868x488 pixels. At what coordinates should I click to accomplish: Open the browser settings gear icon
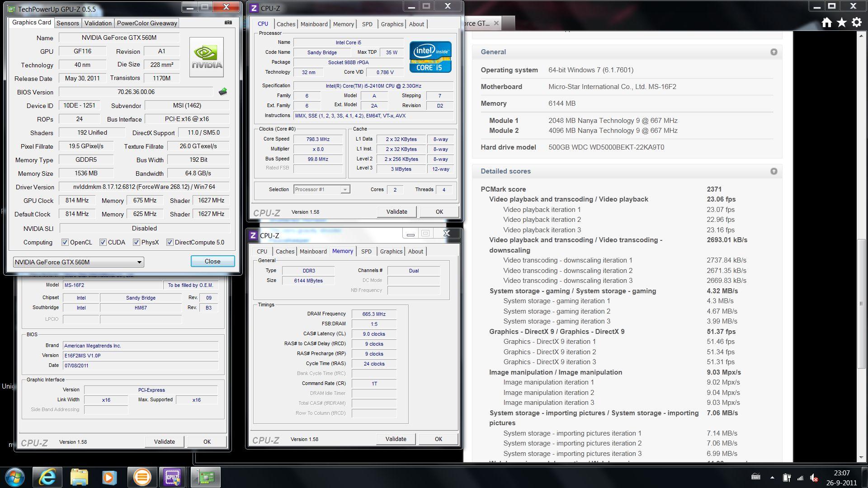coord(857,23)
